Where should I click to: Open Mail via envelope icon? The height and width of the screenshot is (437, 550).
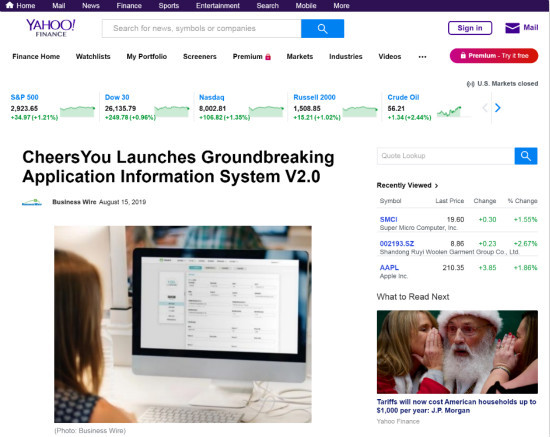512,28
